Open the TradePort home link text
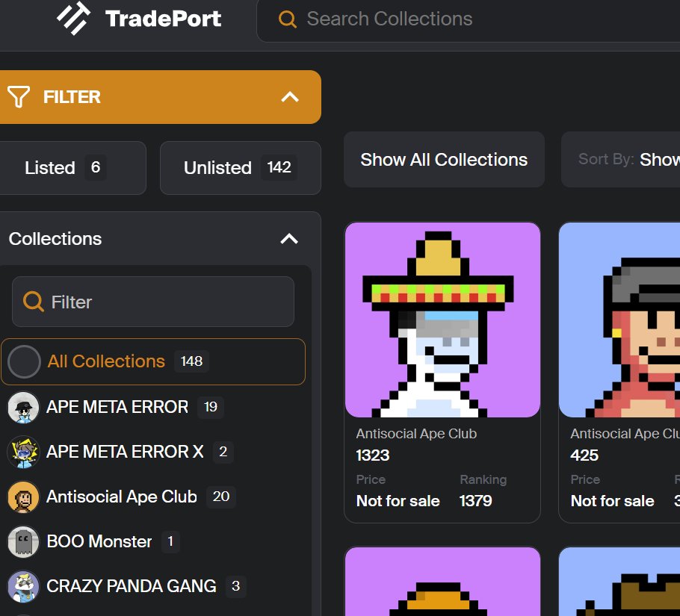Viewport: 680px width, 616px height. (x=163, y=19)
